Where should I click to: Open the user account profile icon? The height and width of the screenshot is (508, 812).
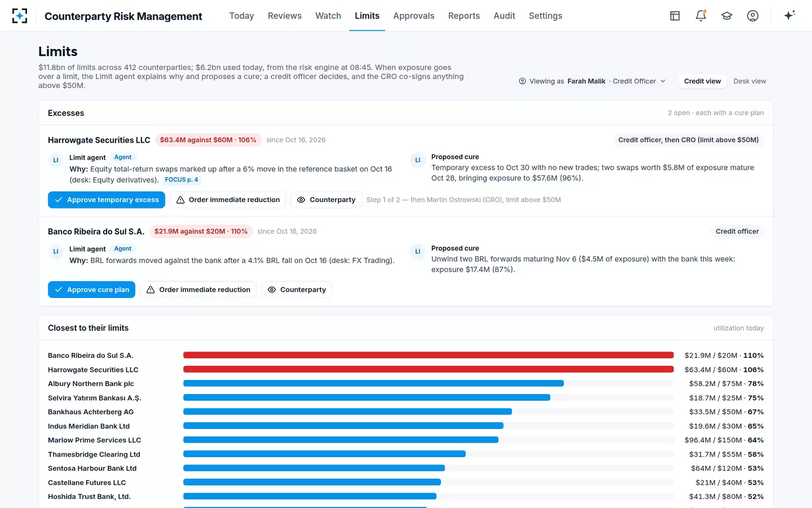pos(753,16)
